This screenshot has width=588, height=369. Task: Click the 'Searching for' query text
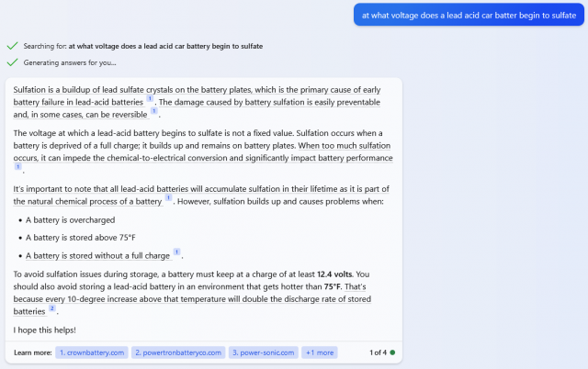coord(165,46)
